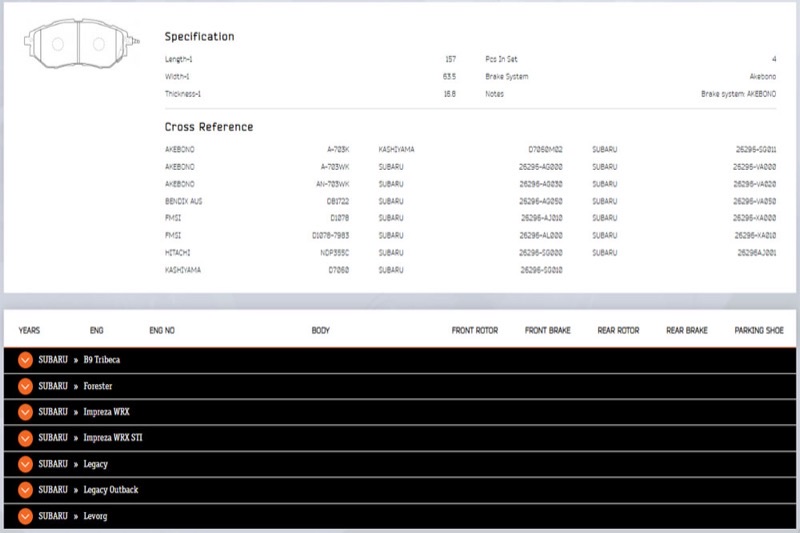Open the Legacy Outback model text
Image resolution: width=800 pixels, height=533 pixels.
[111, 490]
